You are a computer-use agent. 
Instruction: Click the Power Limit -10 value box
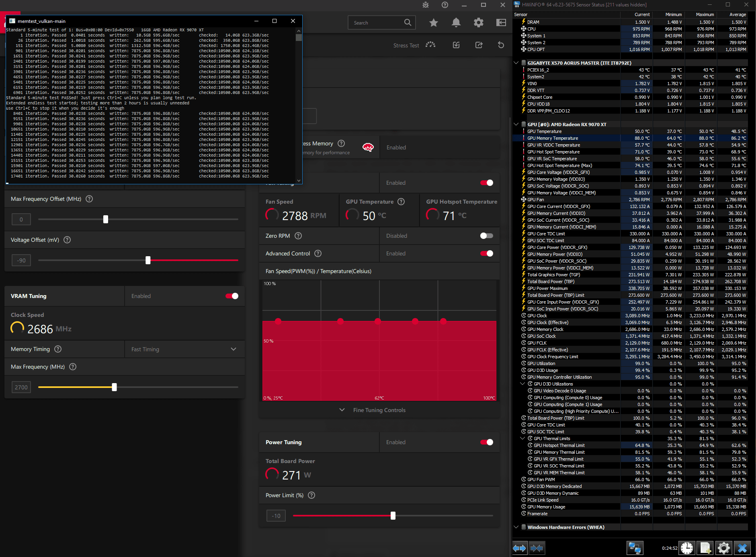point(276,516)
